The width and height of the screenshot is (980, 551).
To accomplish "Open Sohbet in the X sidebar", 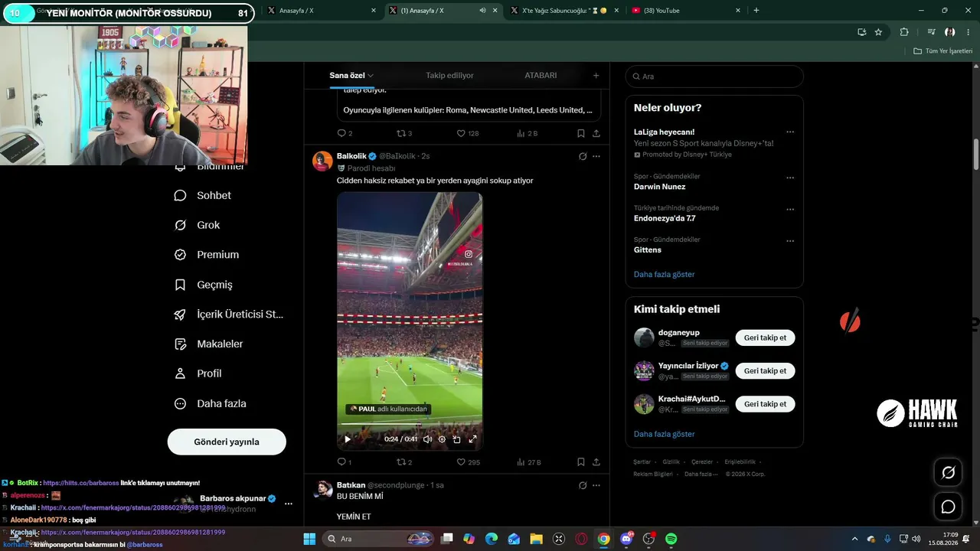I will click(x=203, y=195).
